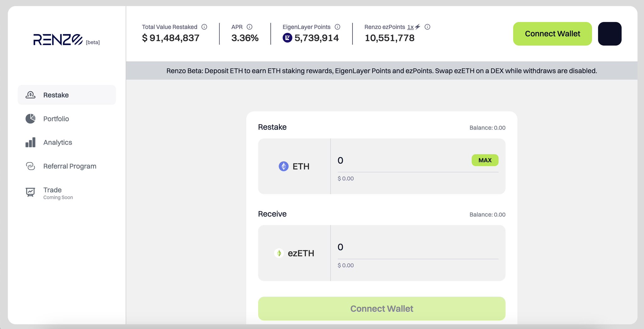Click the dark square button beside Connect Wallet

[x=610, y=34]
